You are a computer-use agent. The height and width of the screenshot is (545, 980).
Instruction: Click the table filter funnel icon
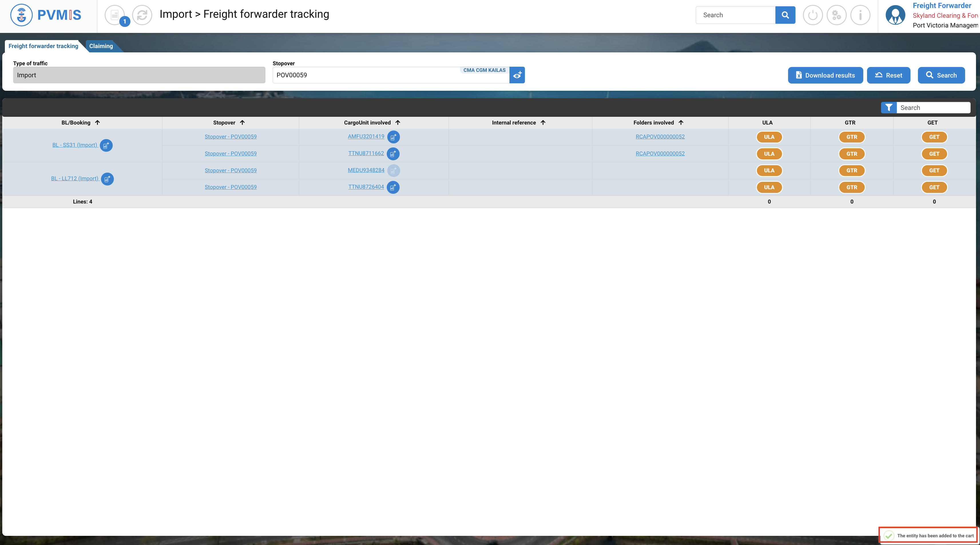[x=889, y=108]
